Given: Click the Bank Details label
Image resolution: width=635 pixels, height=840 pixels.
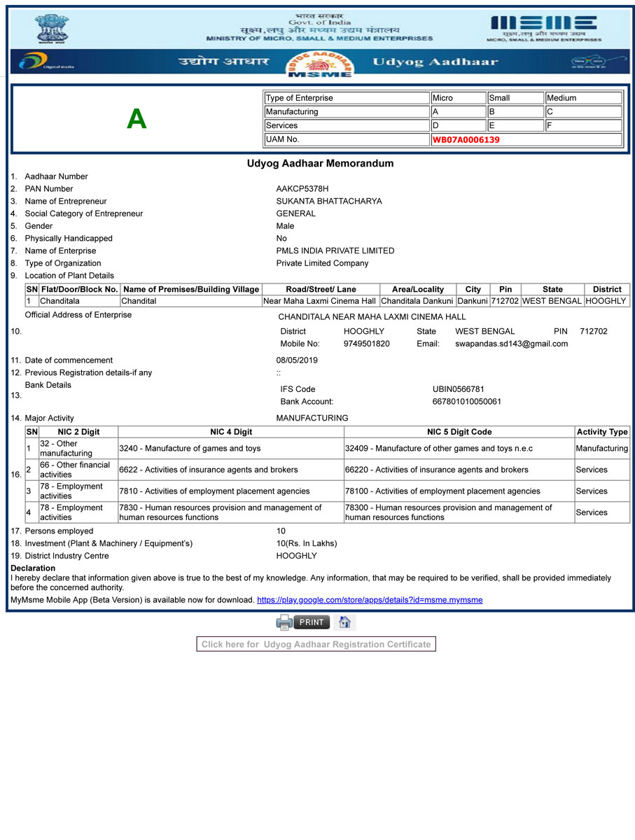Looking at the screenshot, I should coord(48,385).
